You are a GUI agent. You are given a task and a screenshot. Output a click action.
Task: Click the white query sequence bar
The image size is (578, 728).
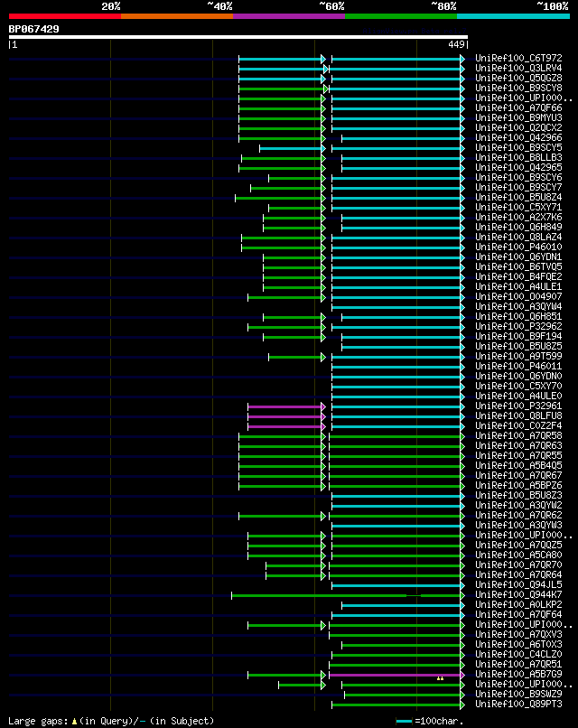[238, 37]
